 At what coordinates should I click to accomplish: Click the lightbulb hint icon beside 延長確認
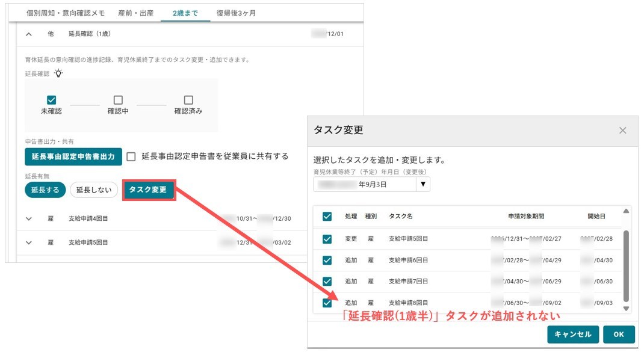[59, 73]
